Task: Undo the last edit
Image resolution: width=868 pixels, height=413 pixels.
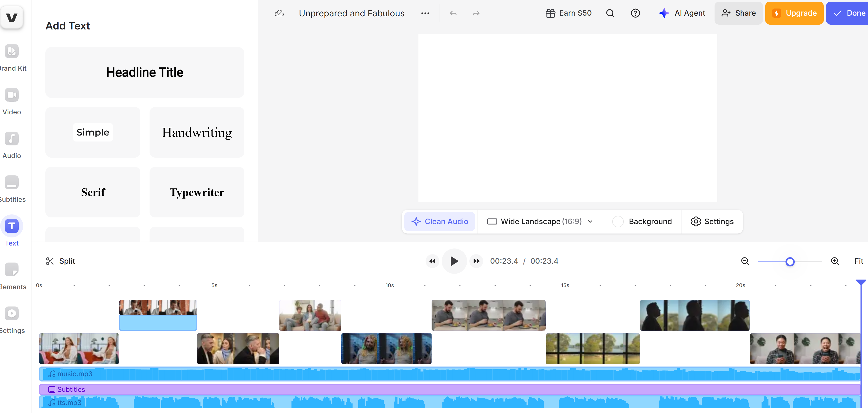Action: (453, 13)
